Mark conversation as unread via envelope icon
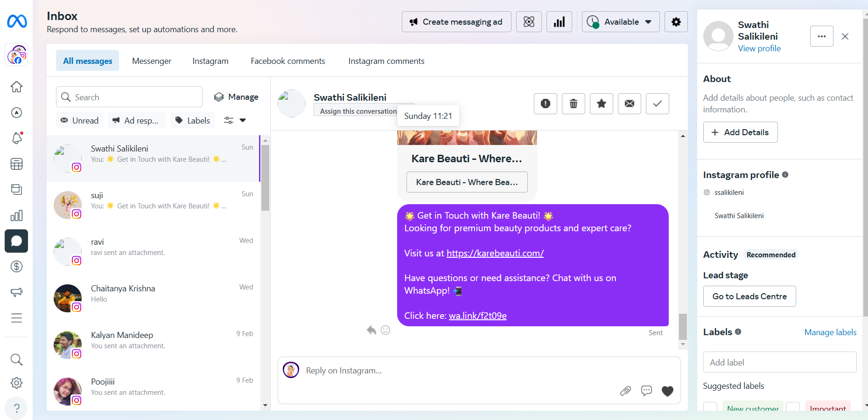 (629, 103)
